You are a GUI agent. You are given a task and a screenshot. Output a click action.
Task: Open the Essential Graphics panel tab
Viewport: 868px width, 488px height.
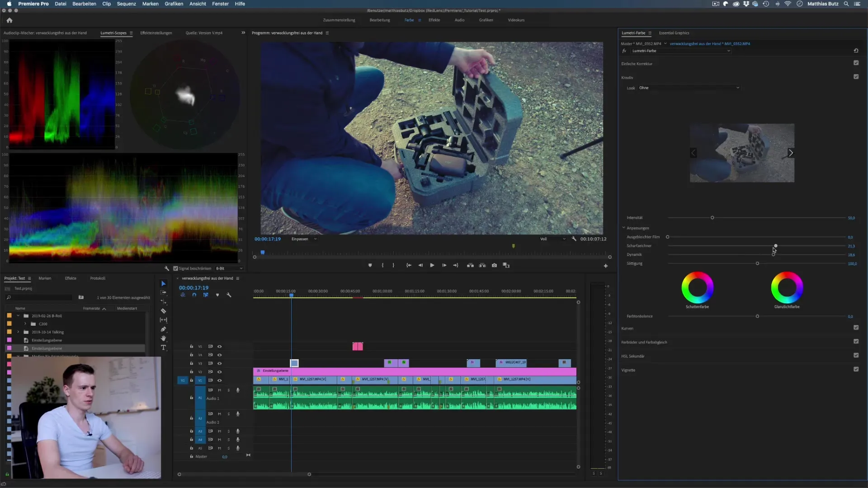(674, 33)
